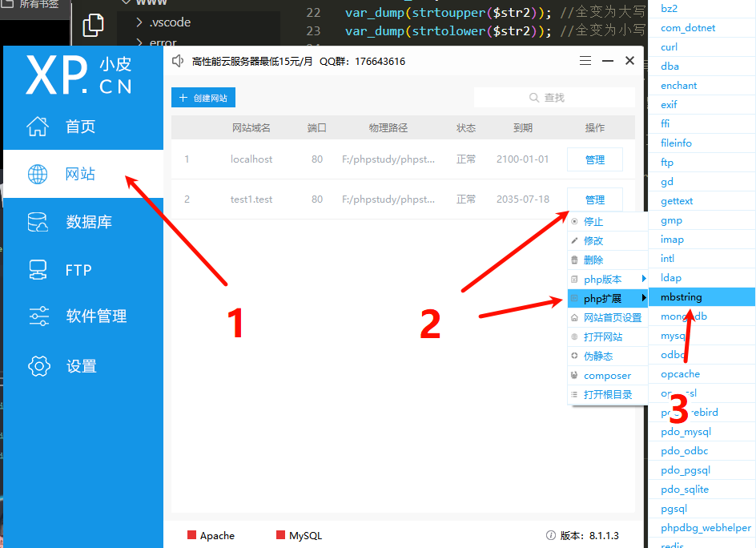
Task: Click the 状态 column header
Action: coord(466,128)
